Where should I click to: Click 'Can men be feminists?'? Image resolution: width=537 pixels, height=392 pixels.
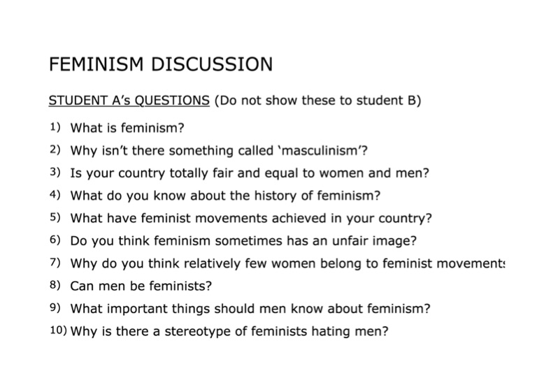tap(141, 285)
